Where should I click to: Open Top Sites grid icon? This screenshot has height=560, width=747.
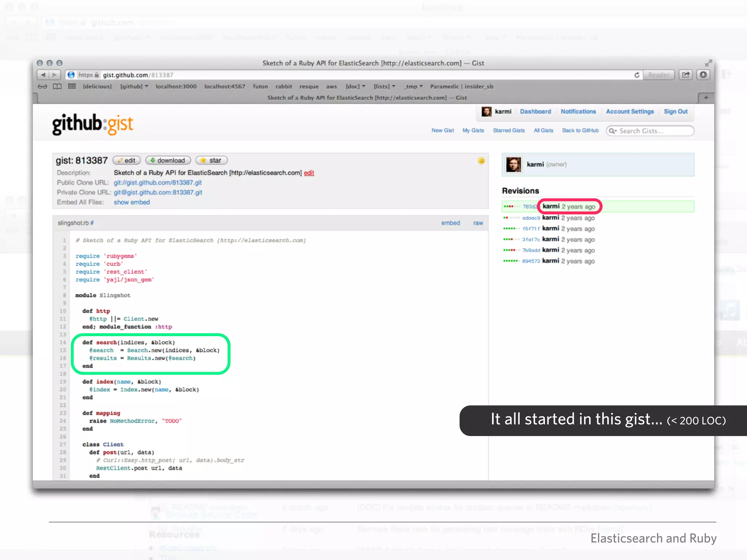coord(72,86)
